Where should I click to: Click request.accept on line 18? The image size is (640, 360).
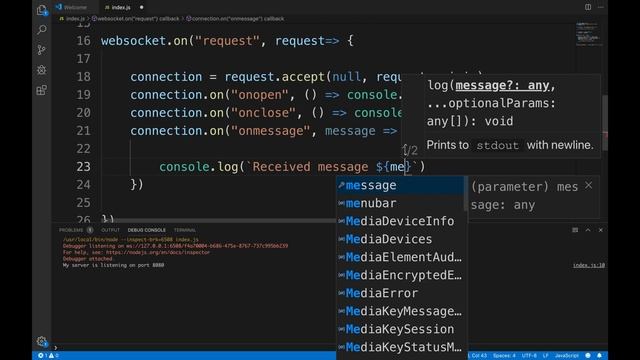pyautogui.click(x=274, y=77)
